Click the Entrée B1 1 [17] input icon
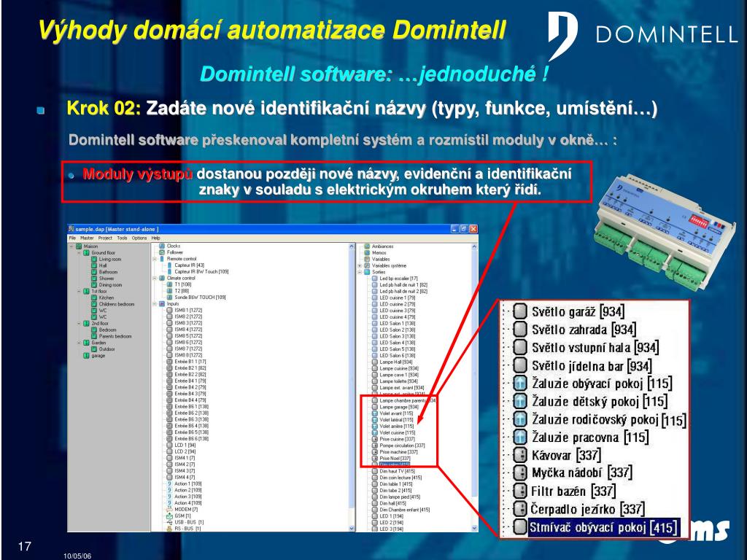 169,362
